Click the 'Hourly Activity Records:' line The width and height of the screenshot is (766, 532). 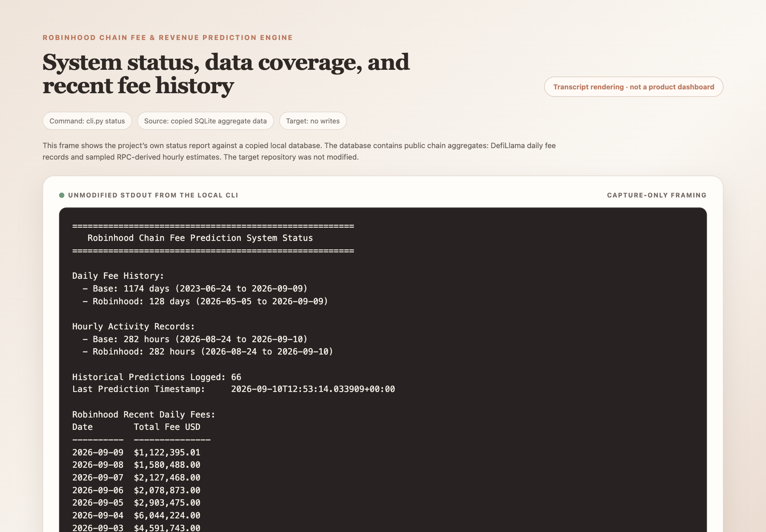[134, 326]
